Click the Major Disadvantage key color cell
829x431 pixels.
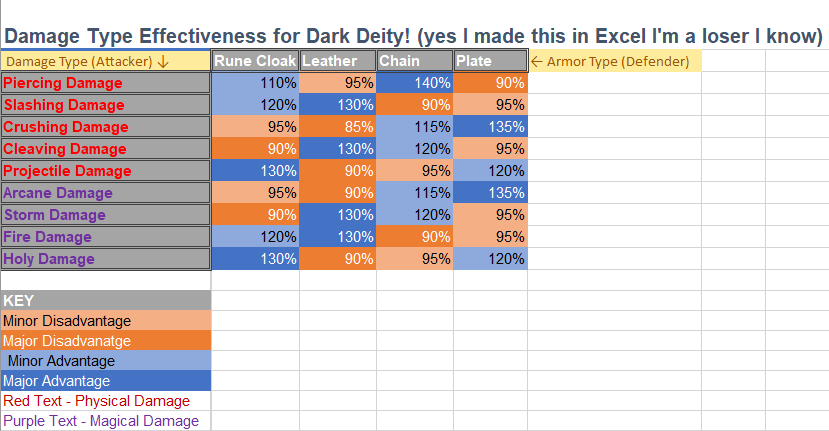105,341
